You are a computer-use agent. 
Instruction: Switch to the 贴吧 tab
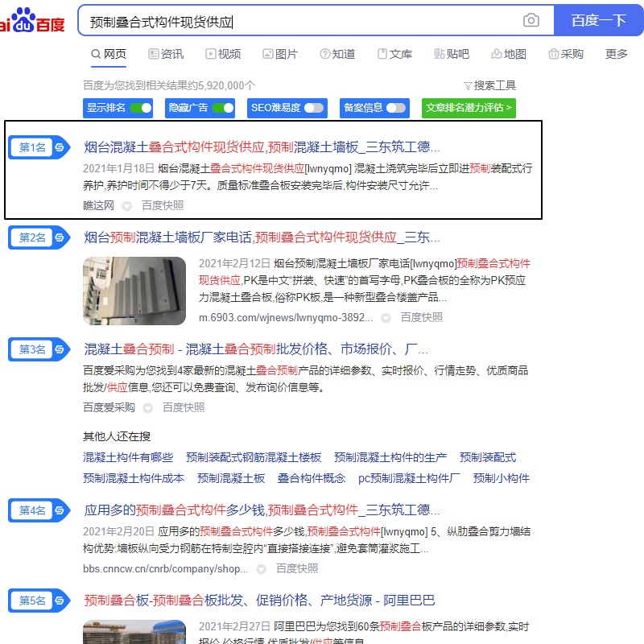pos(452,54)
